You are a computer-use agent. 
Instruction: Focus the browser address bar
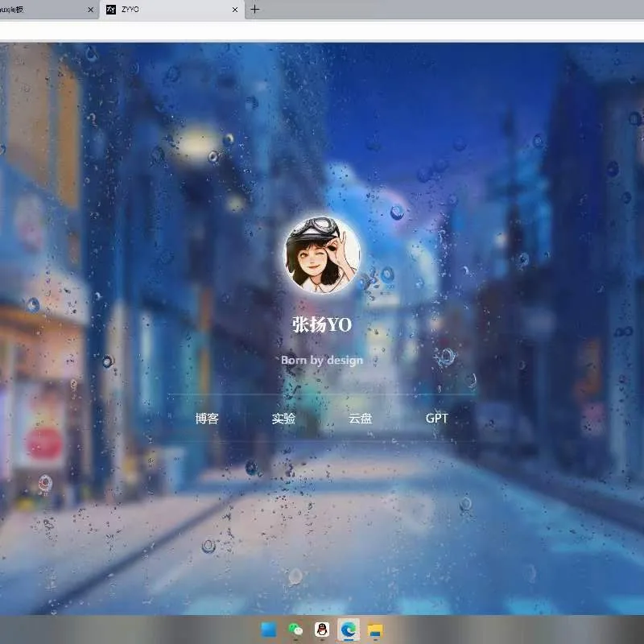click(322, 31)
